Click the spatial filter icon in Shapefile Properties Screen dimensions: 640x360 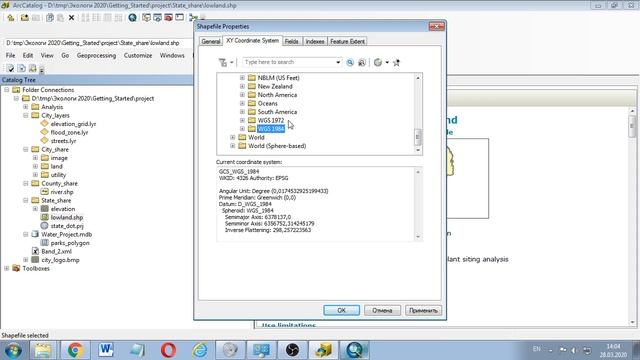[x=223, y=62]
